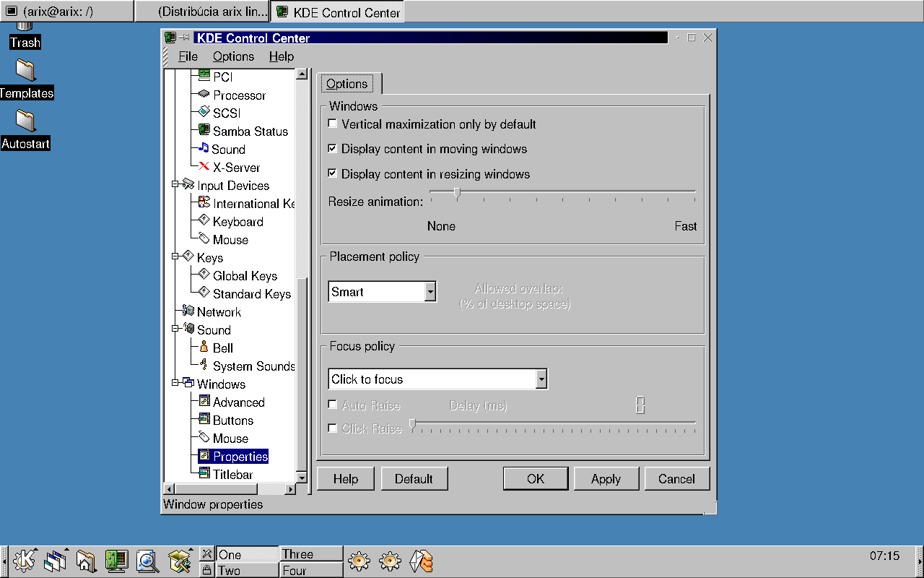Select Global Keys in the tree
The width and height of the screenshot is (924, 578).
[245, 276]
